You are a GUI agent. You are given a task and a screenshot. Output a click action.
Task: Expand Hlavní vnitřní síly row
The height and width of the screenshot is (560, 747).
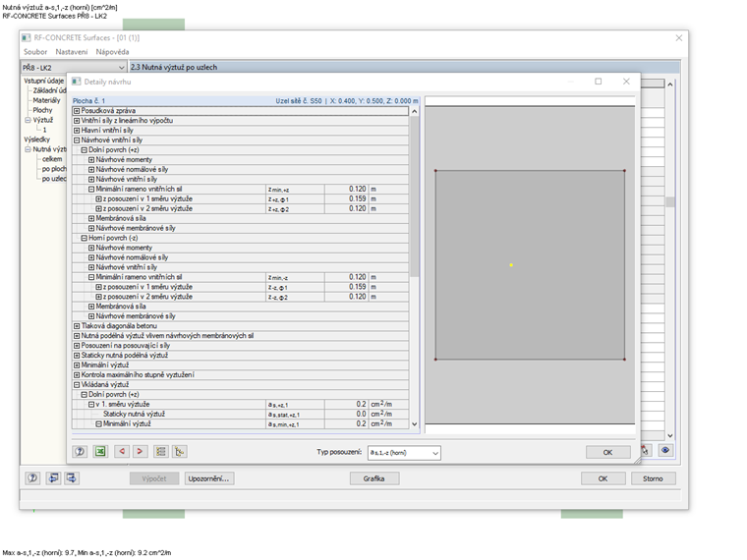(77, 131)
